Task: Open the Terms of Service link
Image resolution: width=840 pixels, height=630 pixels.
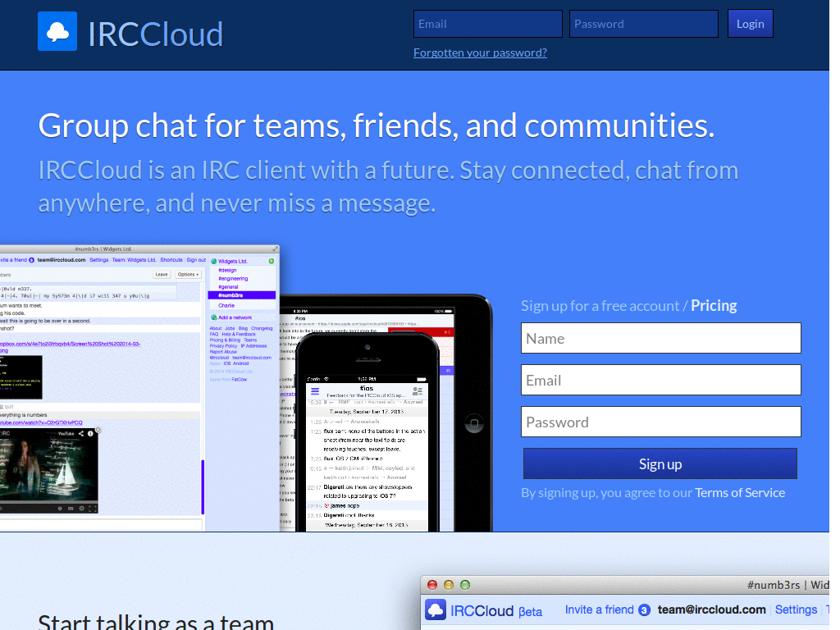Action: (x=740, y=493)
